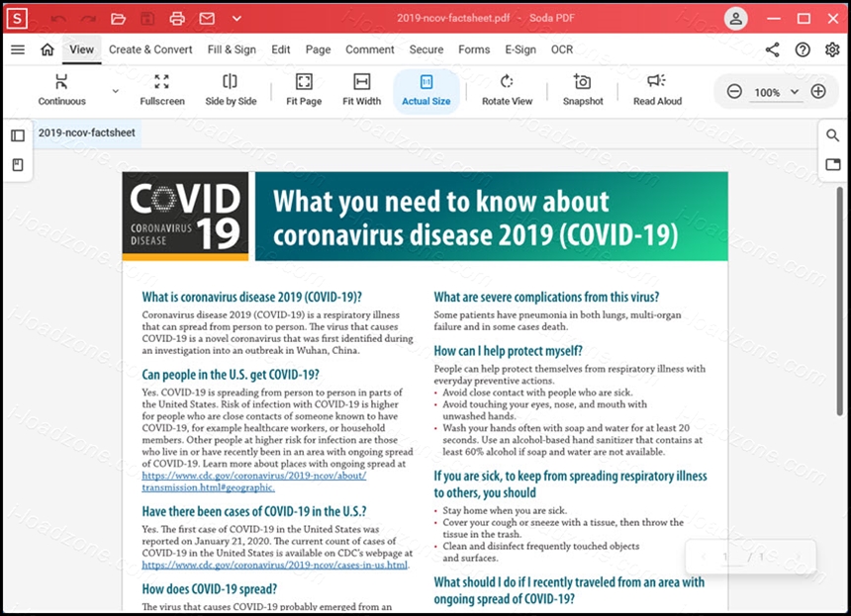Image resolution: width=851 pixels, height=616 pixels.
Task: Open the Search magnifier icon
Action: point(832,135)
